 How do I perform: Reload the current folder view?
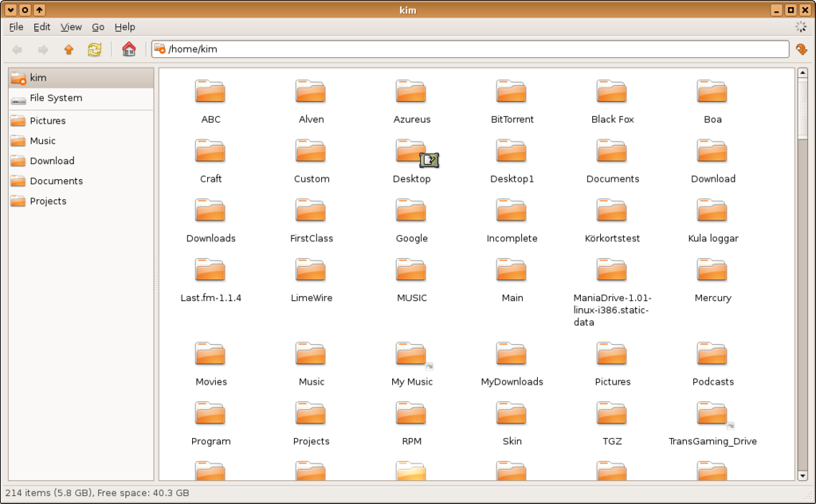pyautogui.click(x=95, y=49)
